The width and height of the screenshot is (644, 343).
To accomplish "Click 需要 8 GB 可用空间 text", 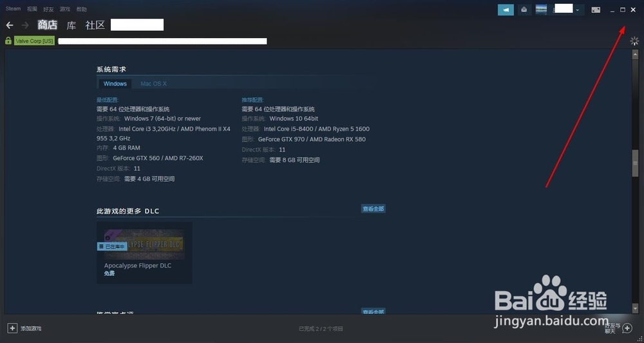I will click(x=294, y=160).
